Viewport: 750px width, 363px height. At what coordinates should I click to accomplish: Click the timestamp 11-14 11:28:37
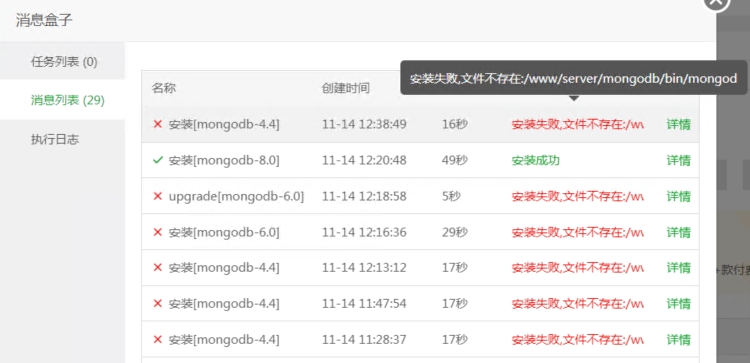tap(364, 340)
